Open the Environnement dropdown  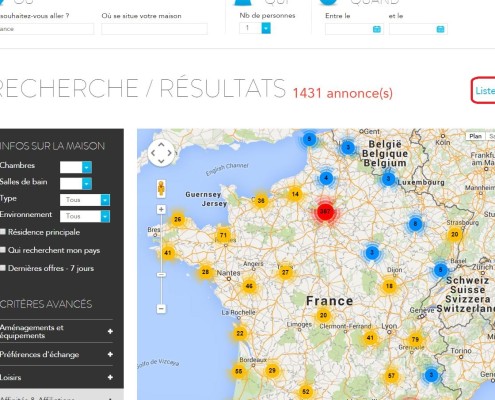tap(85, 216)
